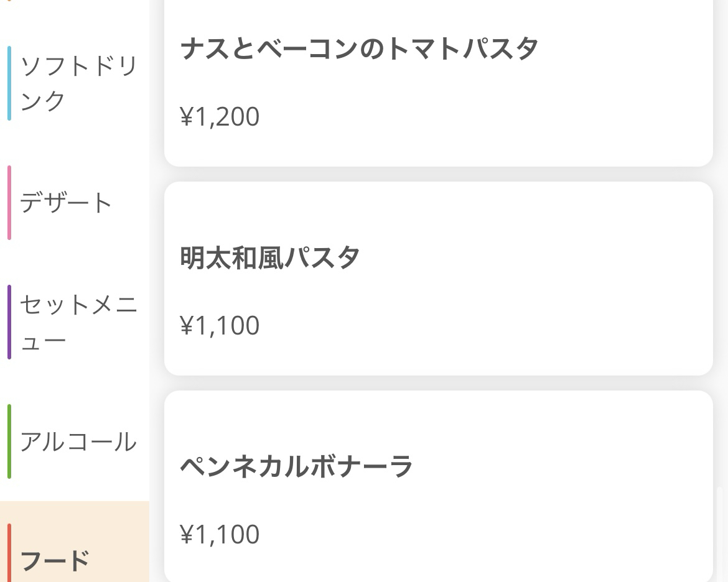This screenshot has height=582, width=728.
Task: Tap the ナスとベーコンのトマトパスタ title text
Action: click(359, 48)
